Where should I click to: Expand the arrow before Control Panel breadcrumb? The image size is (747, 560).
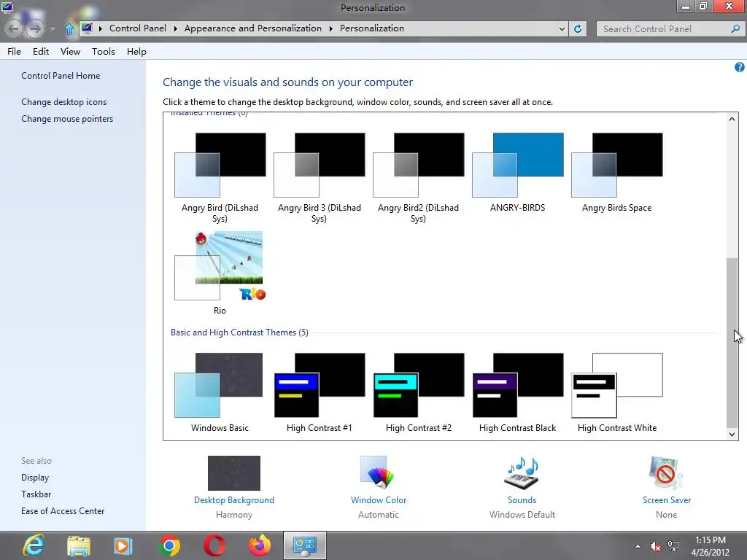[101, 28]
